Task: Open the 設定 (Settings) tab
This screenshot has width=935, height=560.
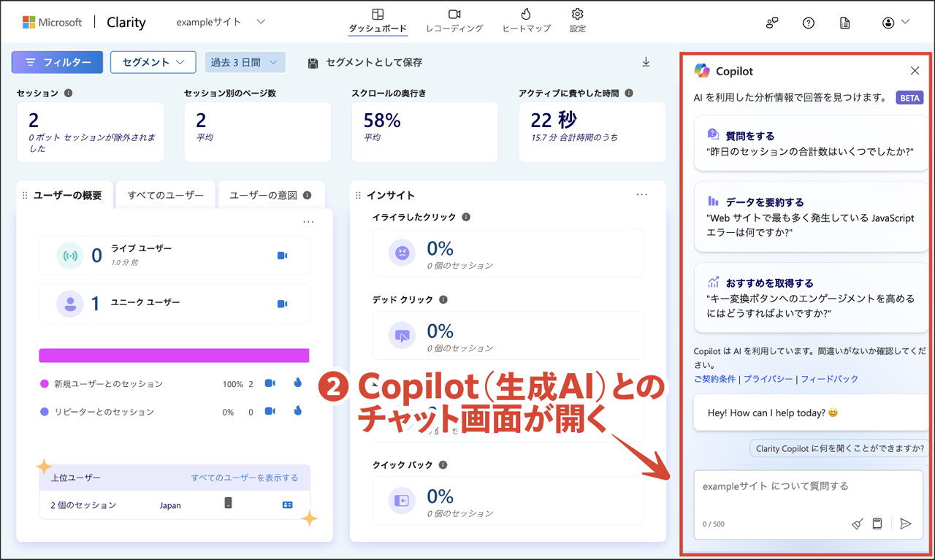Action: 577,20
